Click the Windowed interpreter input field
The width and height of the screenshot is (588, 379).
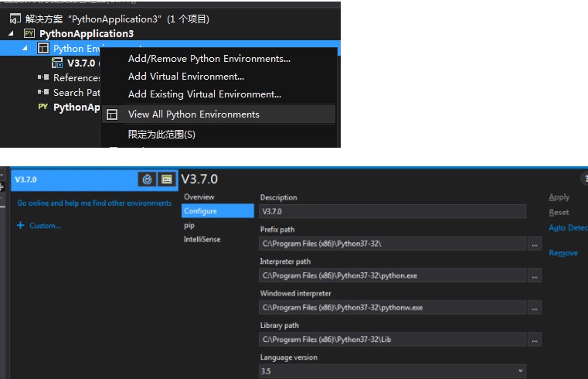tap(393, 308)
